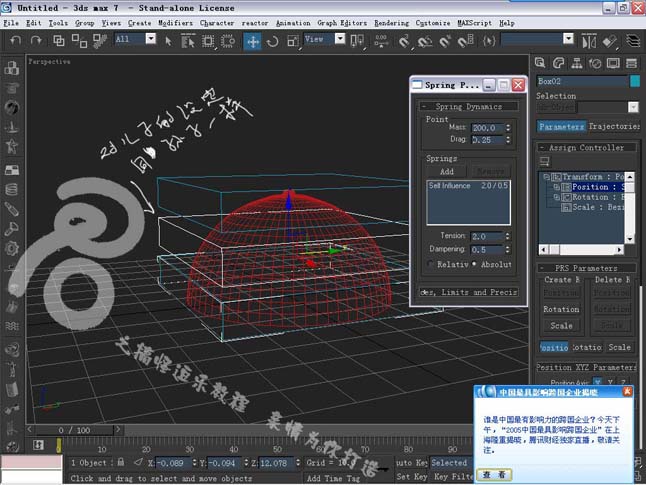Toggle 3D Snaps magnet icon
The image size is (646, 485).
404,41
